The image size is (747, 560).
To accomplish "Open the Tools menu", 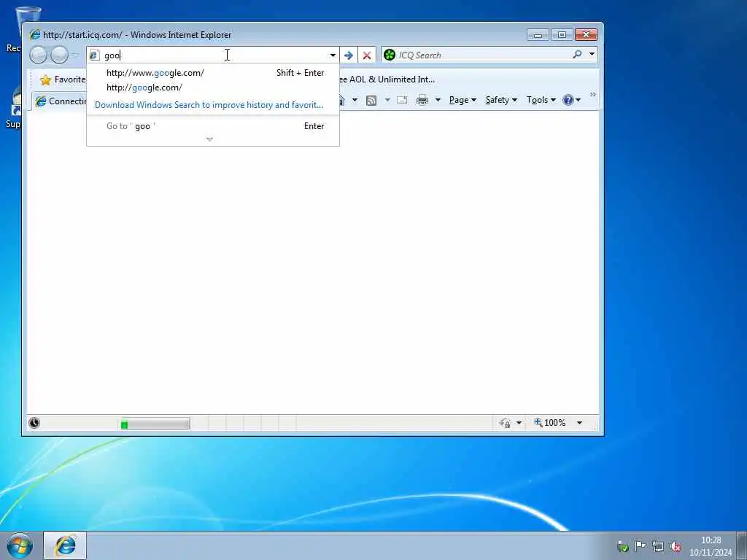I will pos(541,100).
